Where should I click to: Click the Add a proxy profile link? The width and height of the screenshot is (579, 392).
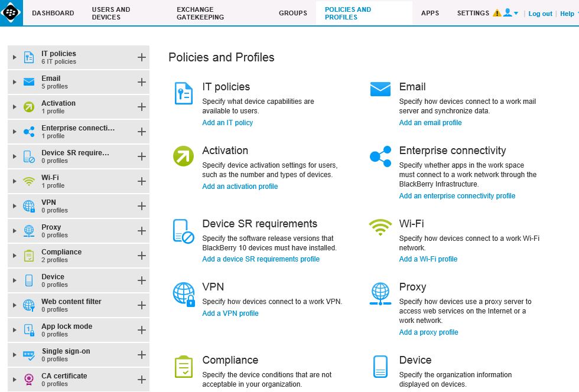pos(428,332)
